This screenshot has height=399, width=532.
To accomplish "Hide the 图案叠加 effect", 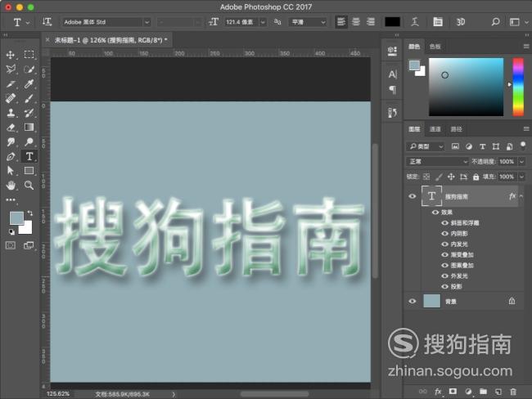I will click(444, 265).
